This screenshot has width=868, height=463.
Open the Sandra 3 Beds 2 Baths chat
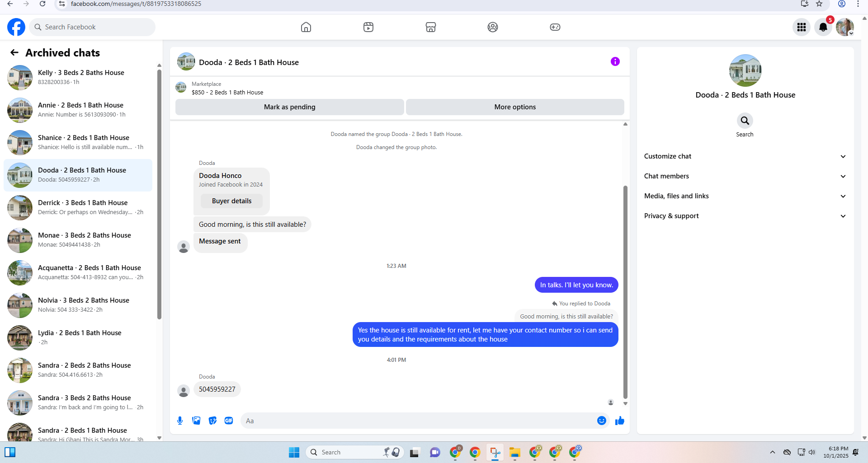point(78,402)
